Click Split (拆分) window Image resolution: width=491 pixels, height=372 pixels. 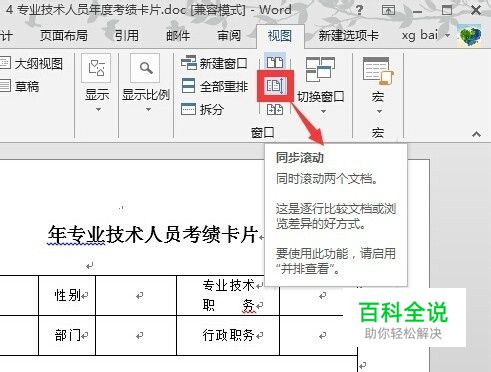click(x=202, y=109)
